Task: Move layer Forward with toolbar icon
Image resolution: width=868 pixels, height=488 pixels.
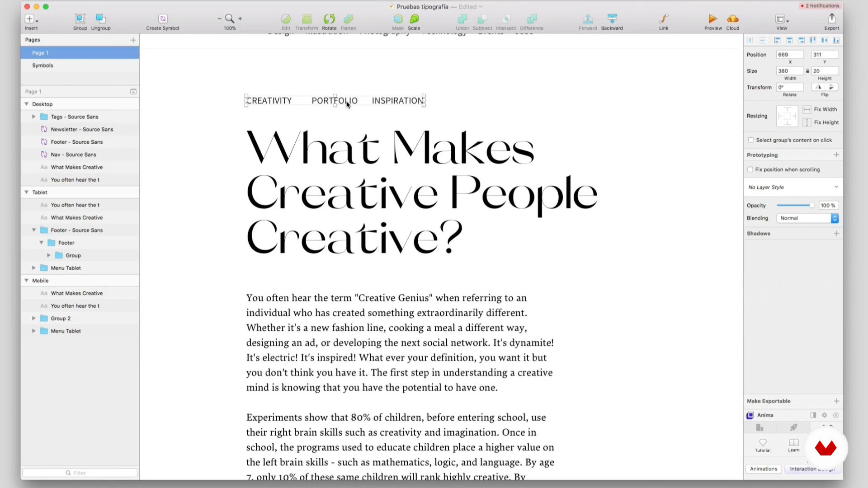Action: click(588, 19)
